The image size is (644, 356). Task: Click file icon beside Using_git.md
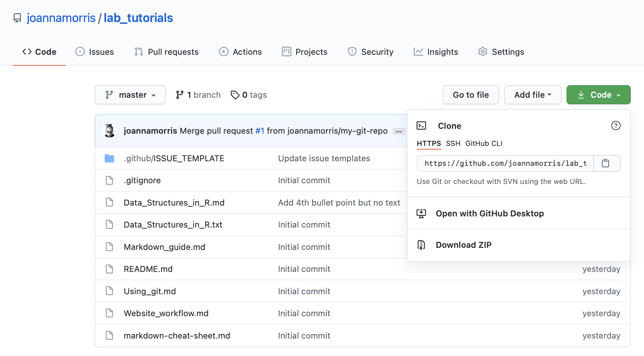(110, 291)
